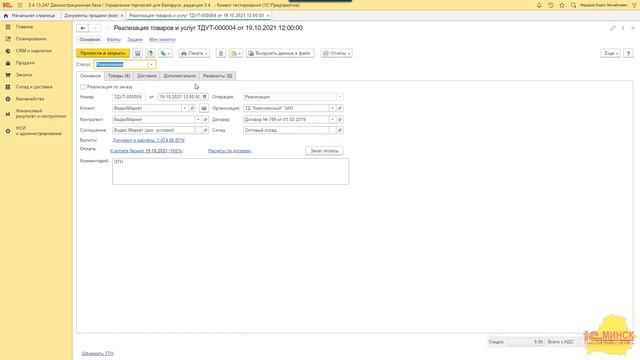Open Организация record with its open icon
The image size is (640, 360).
(340, 108)
